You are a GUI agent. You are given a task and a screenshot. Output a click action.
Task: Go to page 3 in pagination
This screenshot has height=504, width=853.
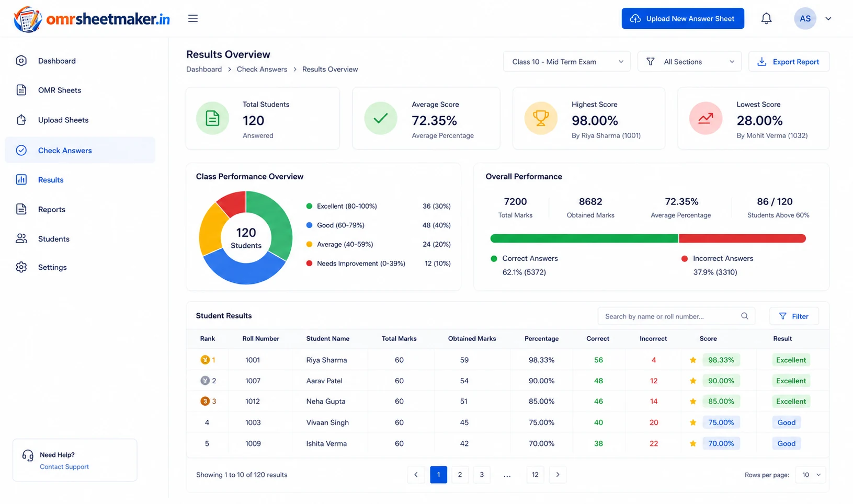pos(482,475)
